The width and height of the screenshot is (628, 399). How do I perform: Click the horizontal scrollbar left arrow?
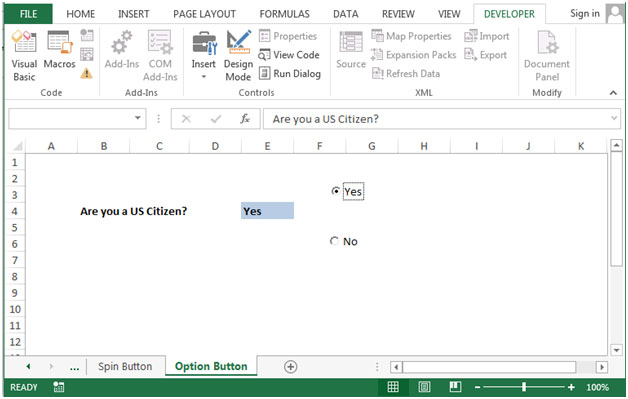tap(396, 367)
